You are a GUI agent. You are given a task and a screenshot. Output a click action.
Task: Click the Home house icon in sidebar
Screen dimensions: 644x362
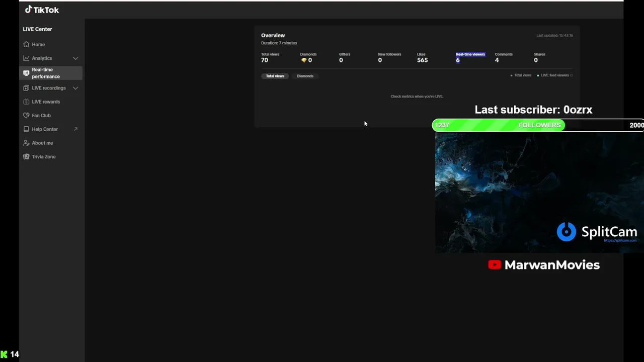point(26,44)
